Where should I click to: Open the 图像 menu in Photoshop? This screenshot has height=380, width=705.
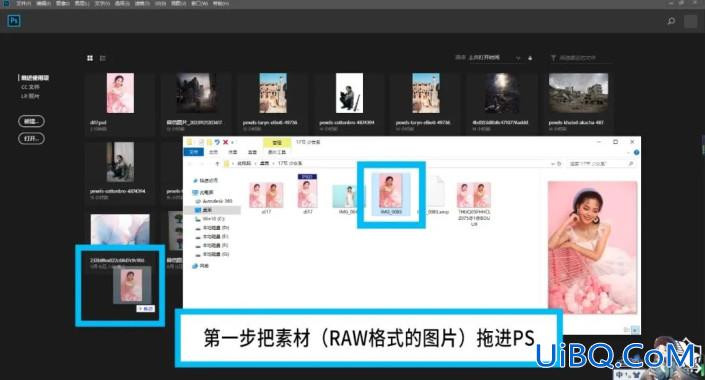click(x=62, y=4)
